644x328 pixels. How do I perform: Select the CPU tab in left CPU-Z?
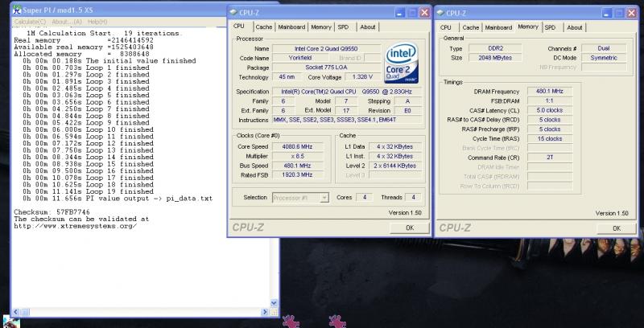click(x=239, y=27)
